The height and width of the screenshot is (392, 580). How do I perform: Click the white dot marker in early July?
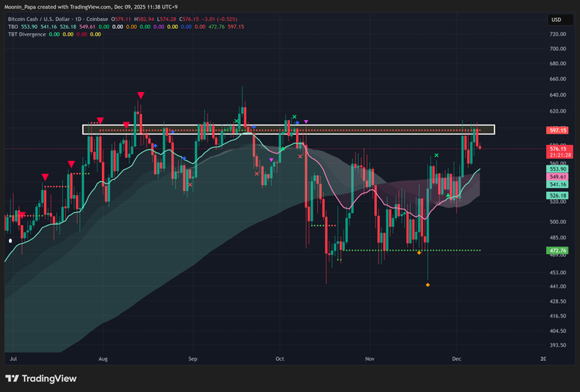tap(10, 241)
